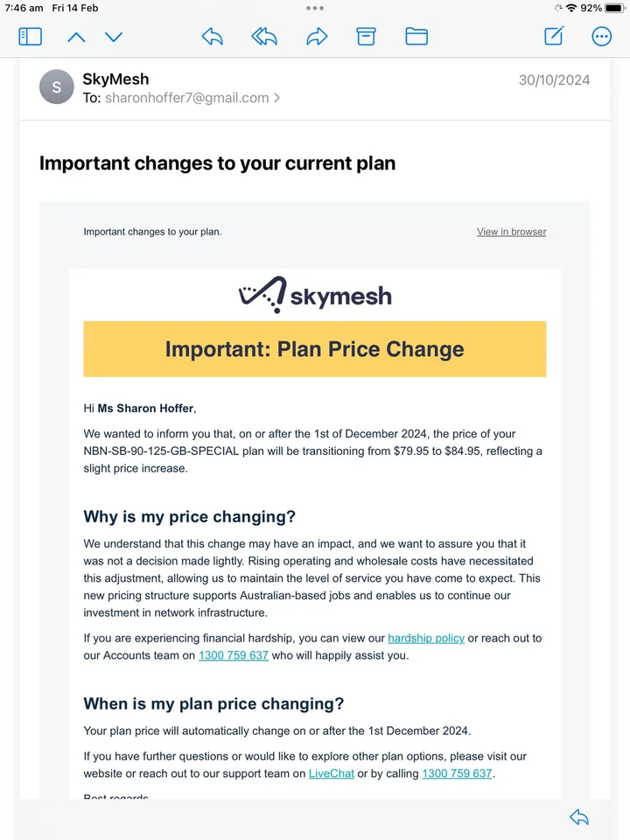The image size is (630, 840).
Task: Open the LiveChat support link
Action: coord(331,773)
